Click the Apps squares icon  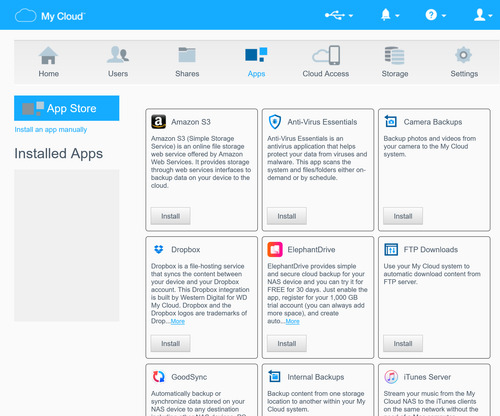[x=256, y=55]
